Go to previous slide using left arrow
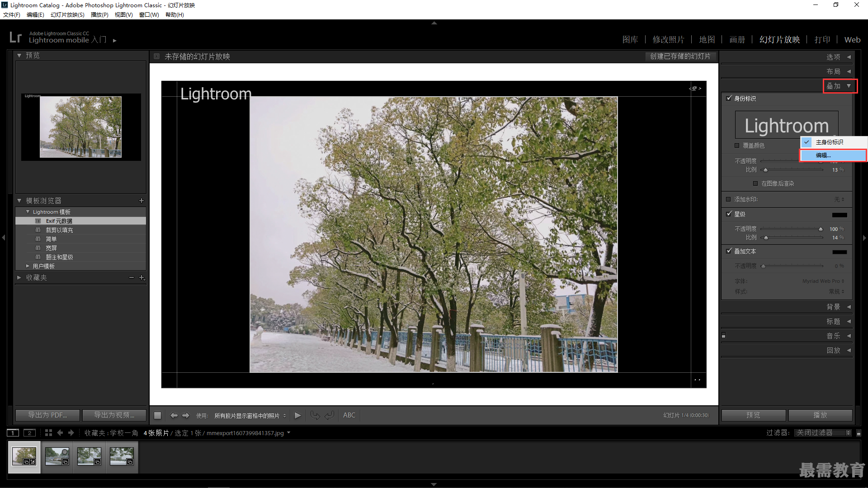This screenshot has width=868, height=488. [174, 415]
